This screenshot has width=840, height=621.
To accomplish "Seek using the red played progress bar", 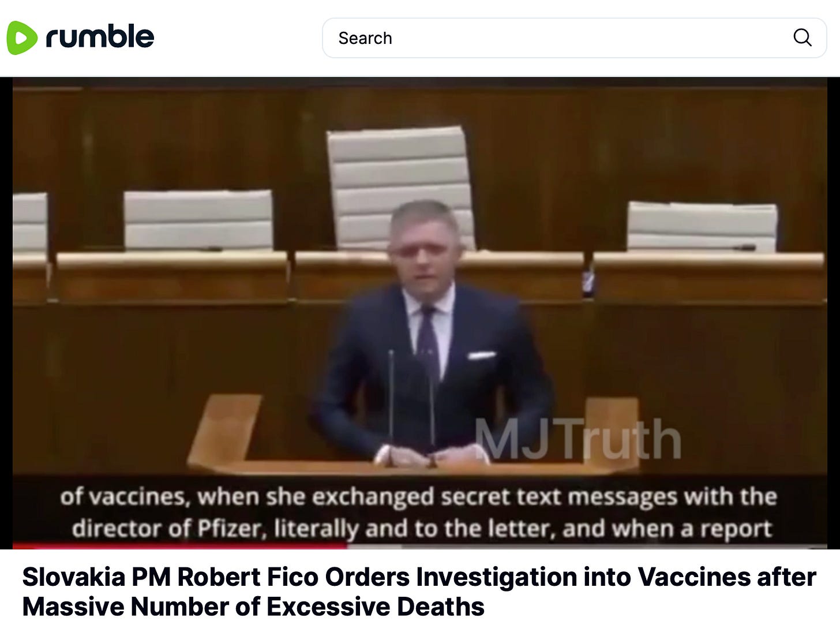I will click(179, 546).
